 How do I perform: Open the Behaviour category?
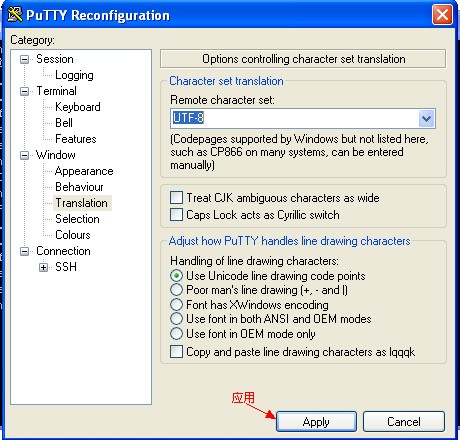(79, 187)
